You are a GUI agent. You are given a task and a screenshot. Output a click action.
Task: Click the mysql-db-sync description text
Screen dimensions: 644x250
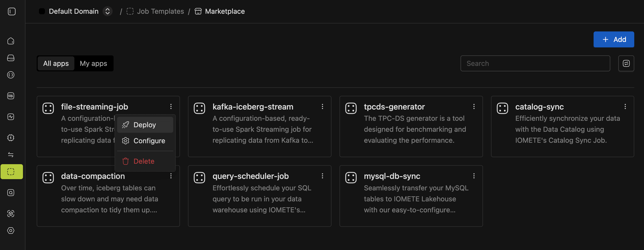click(x=416, y=199)
